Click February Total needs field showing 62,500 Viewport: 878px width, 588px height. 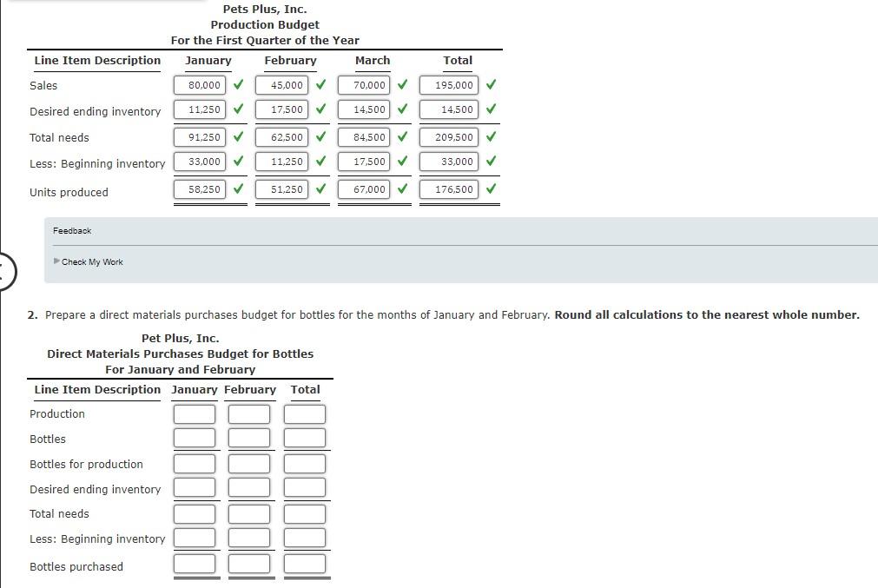click(x=281, y=137)
